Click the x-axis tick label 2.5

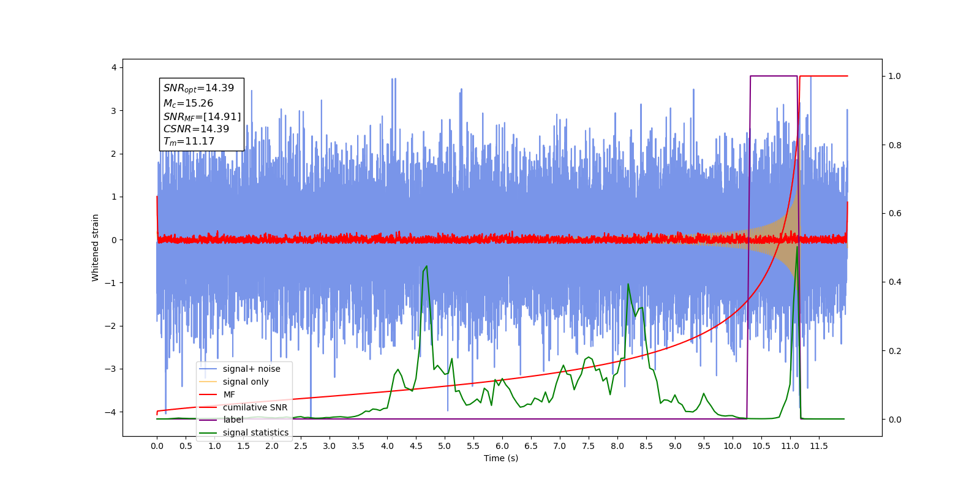click(301, 446)
